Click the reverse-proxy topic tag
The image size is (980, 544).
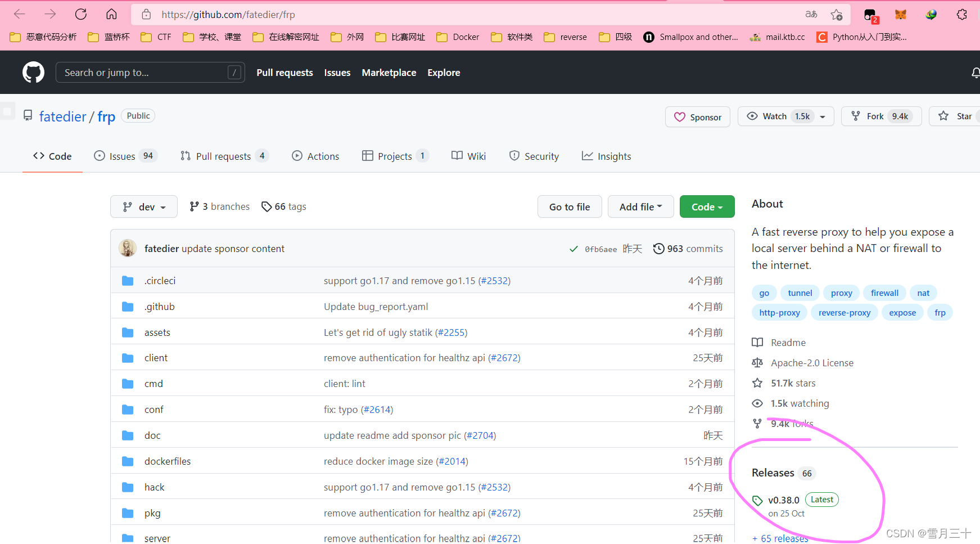(x=844, y=313)
